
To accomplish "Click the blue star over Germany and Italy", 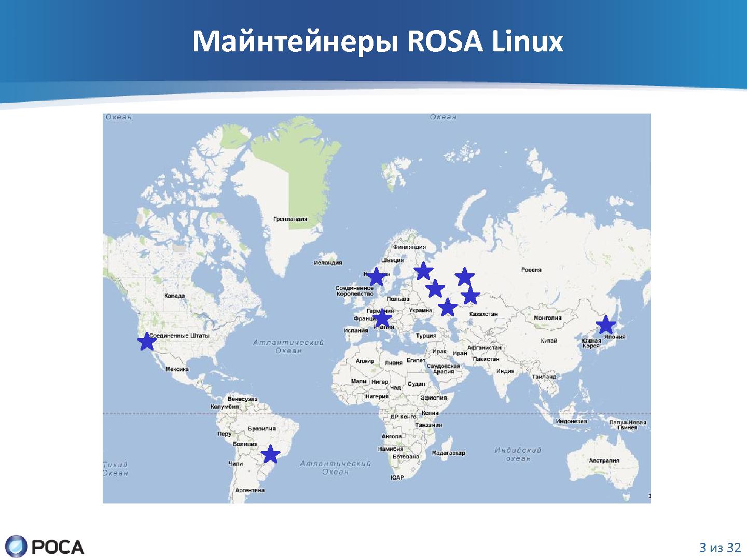I will [x=382, y=318].
